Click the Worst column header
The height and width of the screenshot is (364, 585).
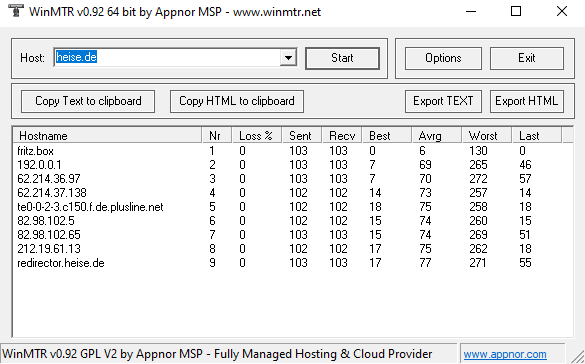487,136
